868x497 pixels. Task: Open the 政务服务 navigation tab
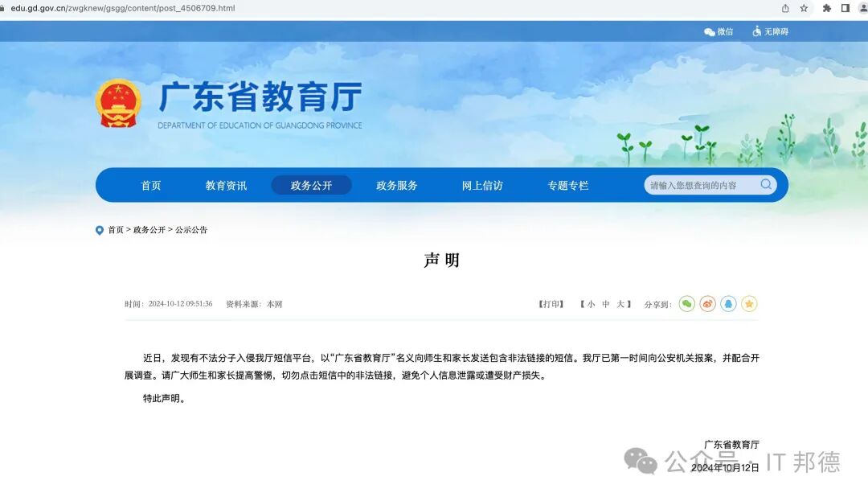click(x=397, y=186)
